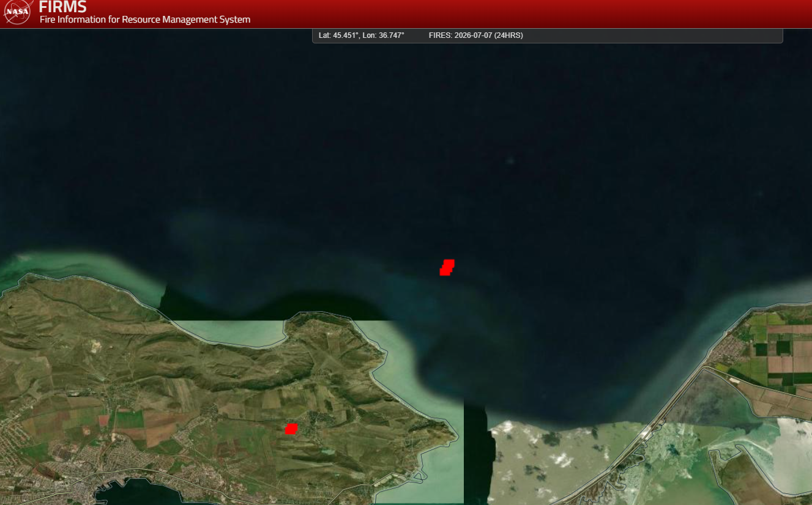Screen dimensions: 812x505
Task: Click the FIRES: 2026-07-07 (24HRS) label
Action: tap(476, 35)
